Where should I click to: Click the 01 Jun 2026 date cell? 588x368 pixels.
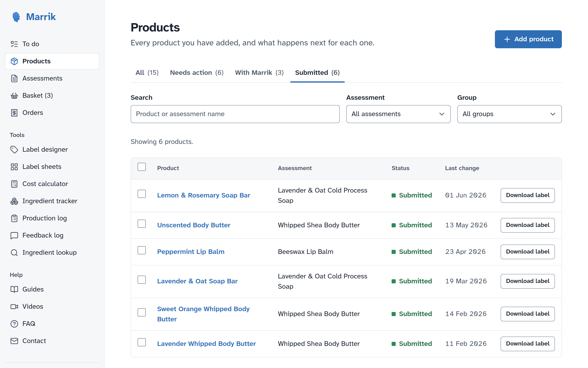465,195
